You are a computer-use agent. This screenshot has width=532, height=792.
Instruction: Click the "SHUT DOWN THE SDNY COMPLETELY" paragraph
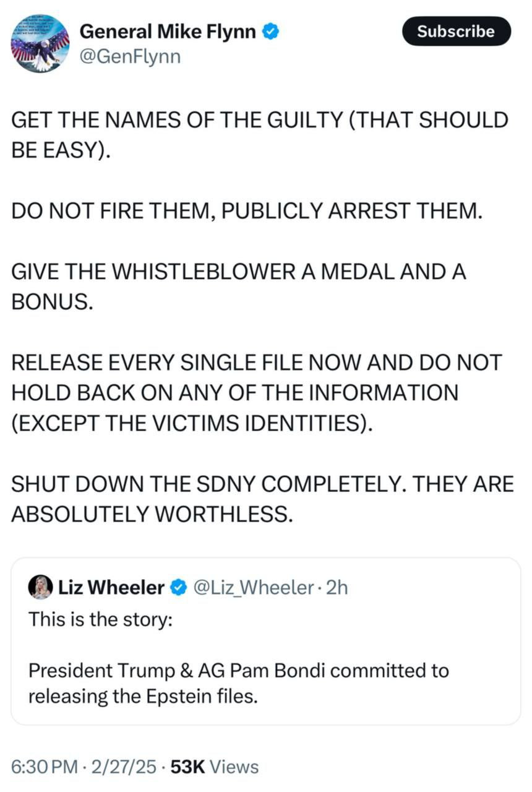tap(262, 498)
